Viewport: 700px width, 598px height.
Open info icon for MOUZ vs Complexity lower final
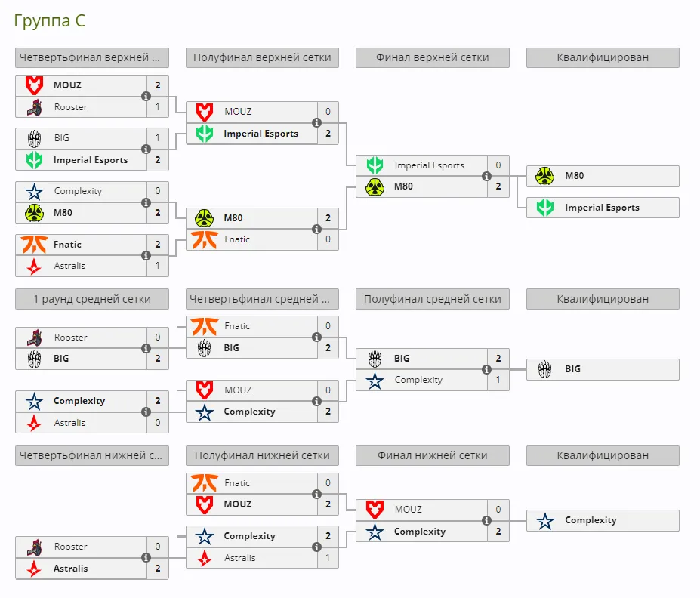(x=486, y=521)
